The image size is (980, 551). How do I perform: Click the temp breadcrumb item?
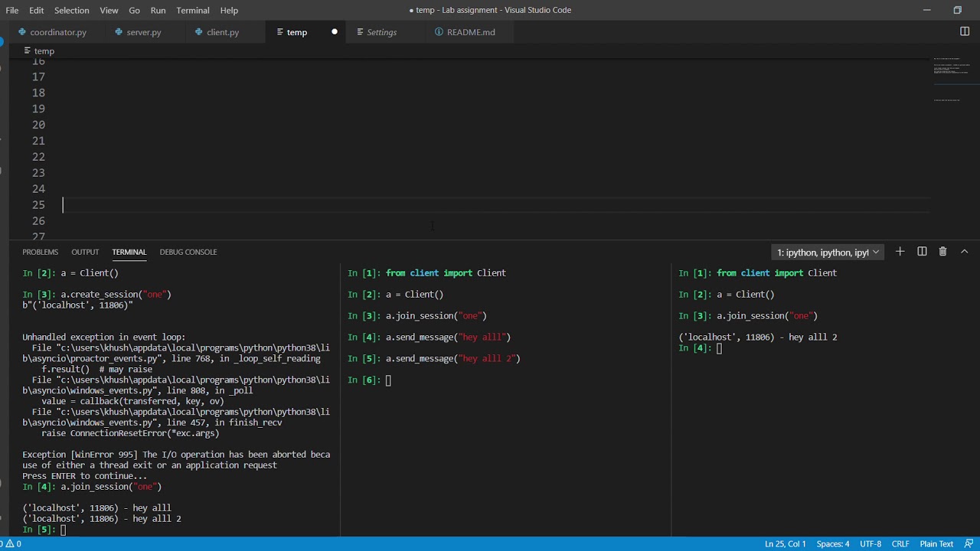(44, 51)
